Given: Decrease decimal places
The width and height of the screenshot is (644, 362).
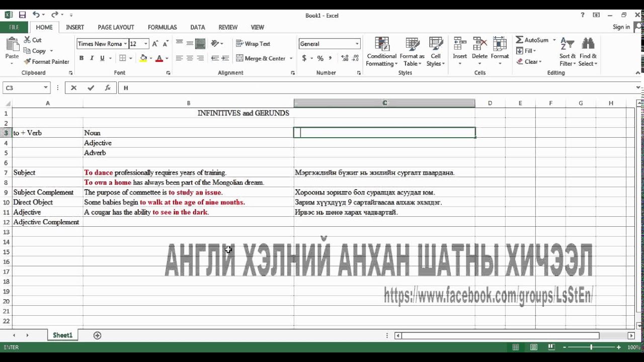Looking at the screenshot, I should pyautogui.click(x=356, y=58).
